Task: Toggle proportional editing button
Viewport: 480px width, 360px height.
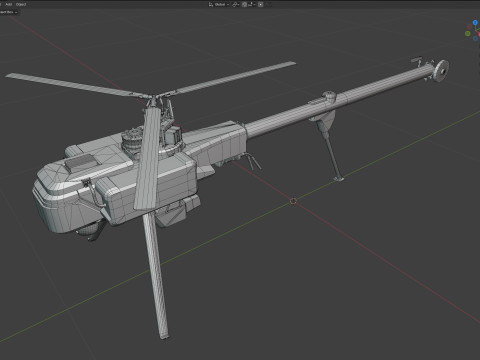Action: click(261, 4)
